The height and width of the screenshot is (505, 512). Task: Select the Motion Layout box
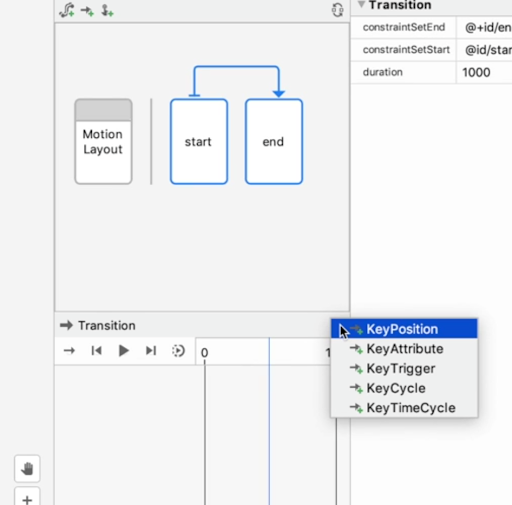coord(103,141)
